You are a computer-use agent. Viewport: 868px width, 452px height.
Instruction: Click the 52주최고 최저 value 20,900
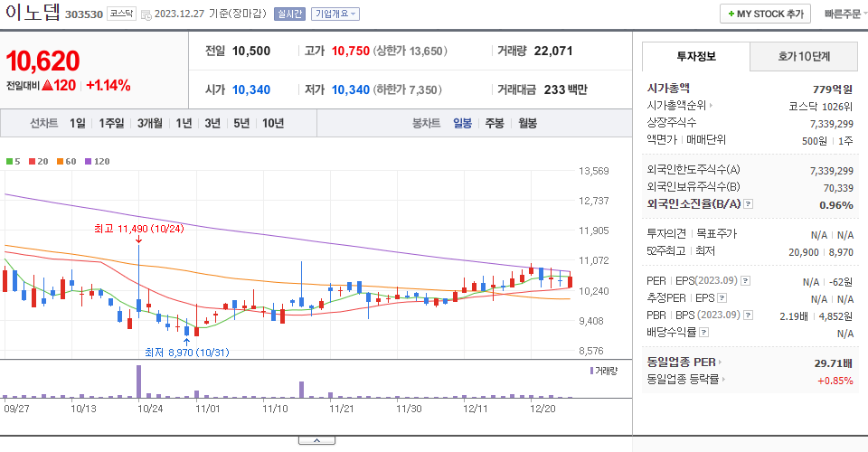803,252
